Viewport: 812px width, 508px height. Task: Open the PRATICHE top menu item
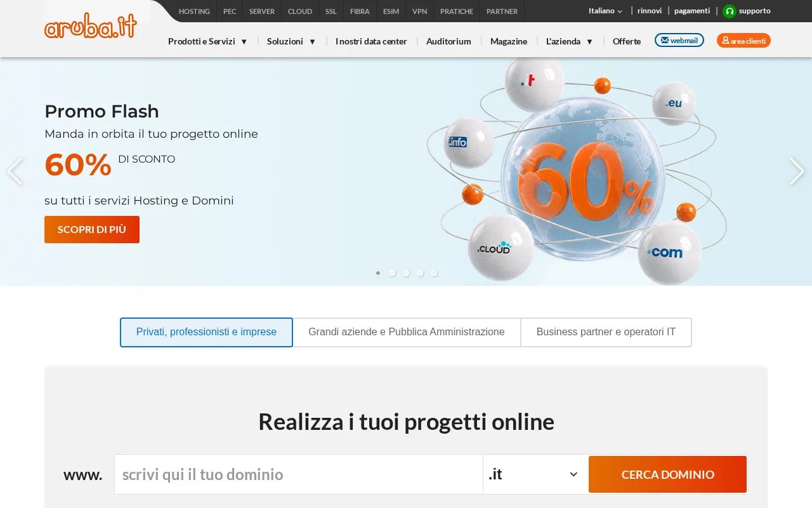(x=457, y=11)
